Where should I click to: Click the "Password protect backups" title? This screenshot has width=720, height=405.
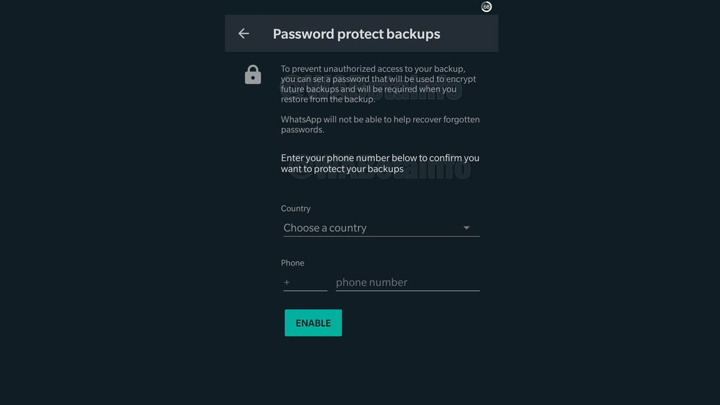(x=356, y=34)
